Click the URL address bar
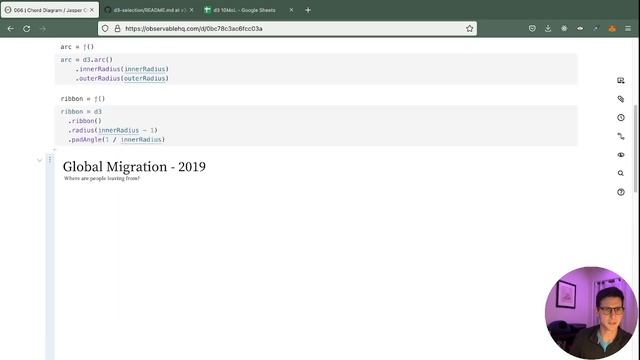This screenshot has width=640, height=360. (287, 29)
